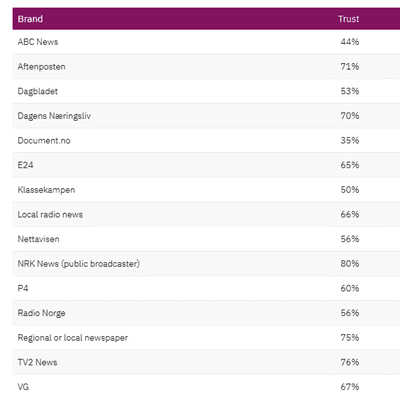Select the Local radio news row
Viewport: 400px width, 400px height.
coord(206,215)
